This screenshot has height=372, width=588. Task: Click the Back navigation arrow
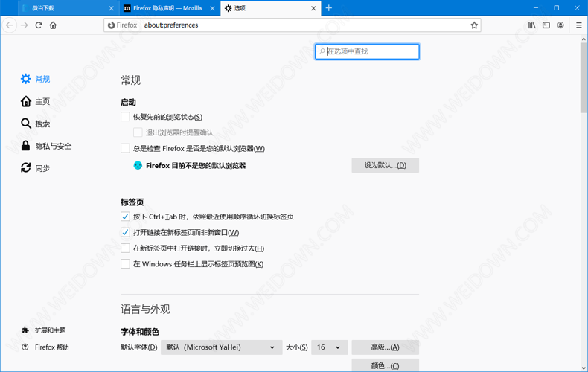coord(10,25)
